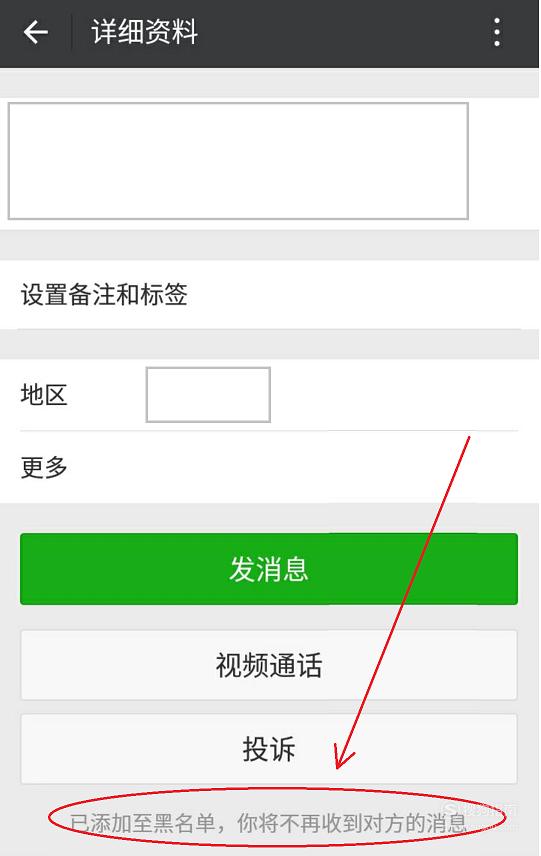Select the blank region value box
This screenshot has height=856, width=541.
[208, 395]
